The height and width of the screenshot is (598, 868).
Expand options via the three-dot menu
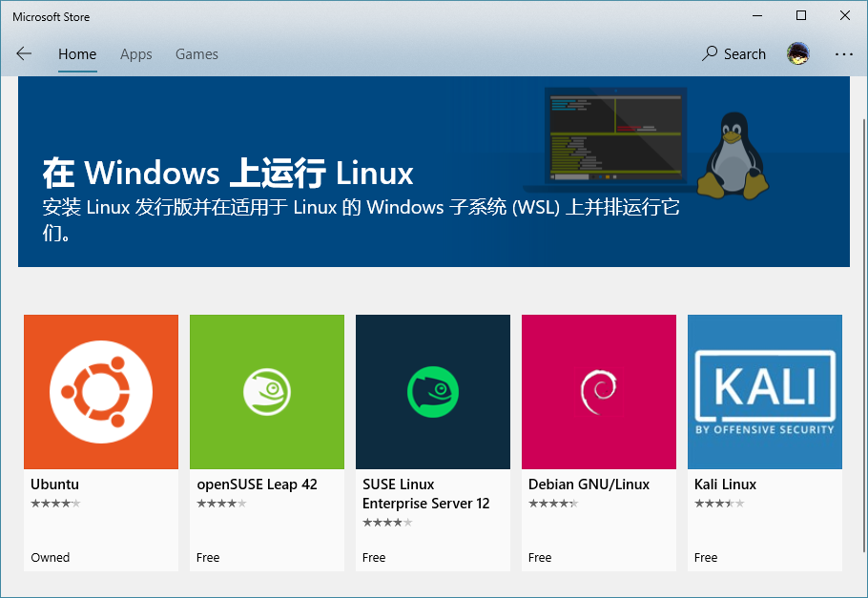[843, 53]
